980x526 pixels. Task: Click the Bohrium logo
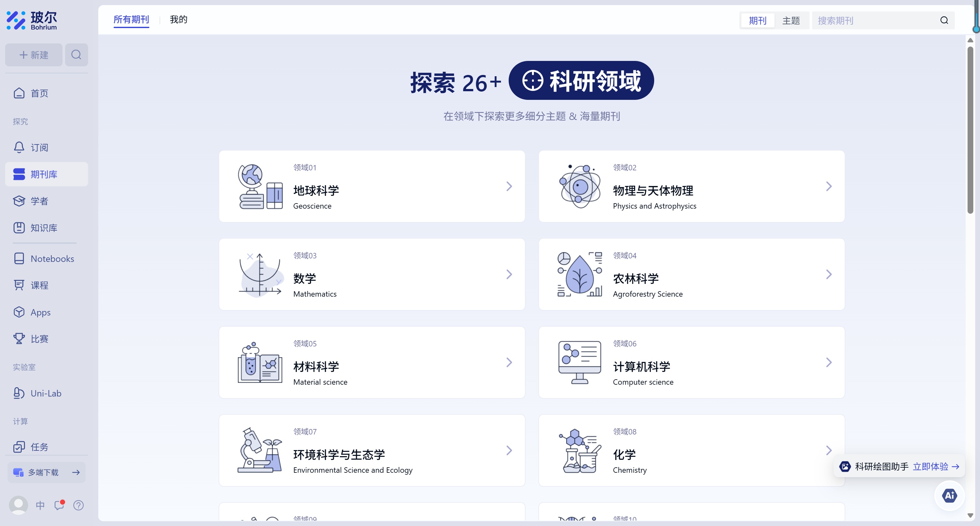(x=32, y=20)
